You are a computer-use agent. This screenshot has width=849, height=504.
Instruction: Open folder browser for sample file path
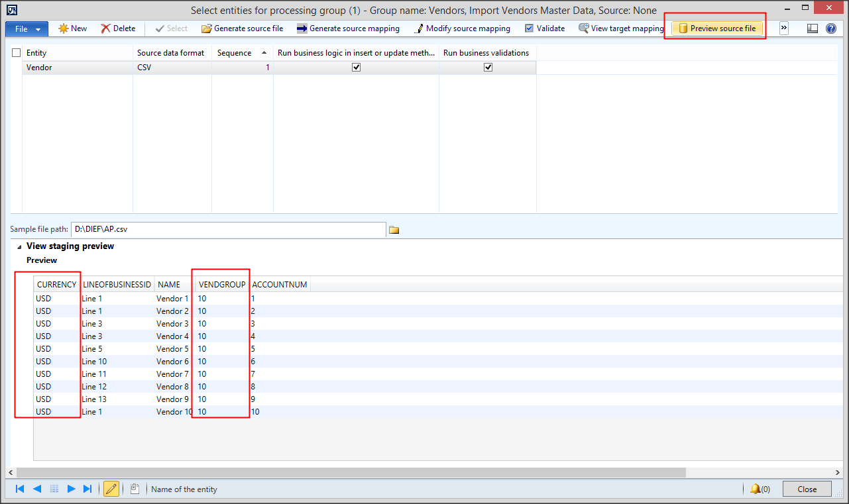click(394, 229)
